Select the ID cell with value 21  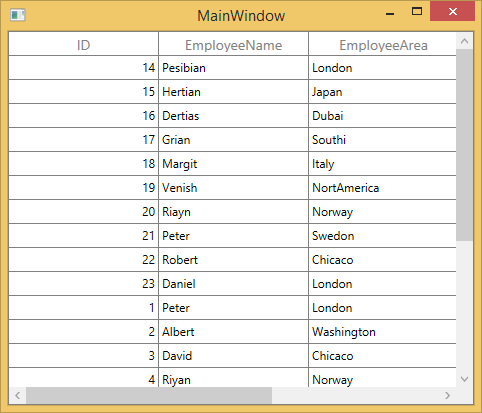(84, 236)
